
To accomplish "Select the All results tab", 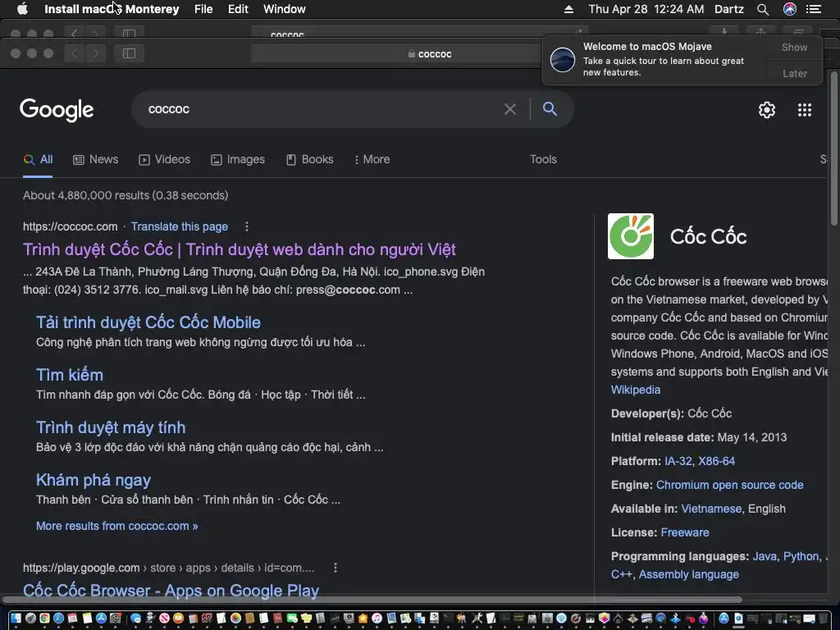I will pyautogui.click(x=38, y=159).
